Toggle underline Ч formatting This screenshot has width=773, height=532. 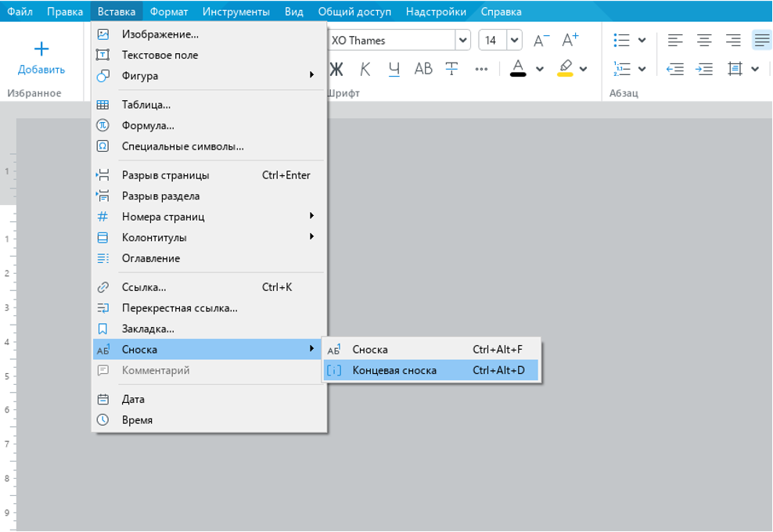coord(394,70)
